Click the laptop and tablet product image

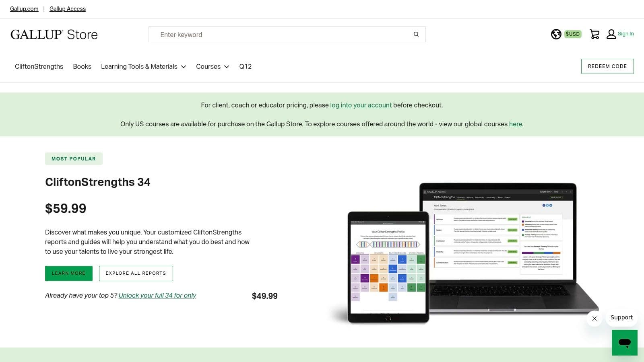(x=463, y=253)
